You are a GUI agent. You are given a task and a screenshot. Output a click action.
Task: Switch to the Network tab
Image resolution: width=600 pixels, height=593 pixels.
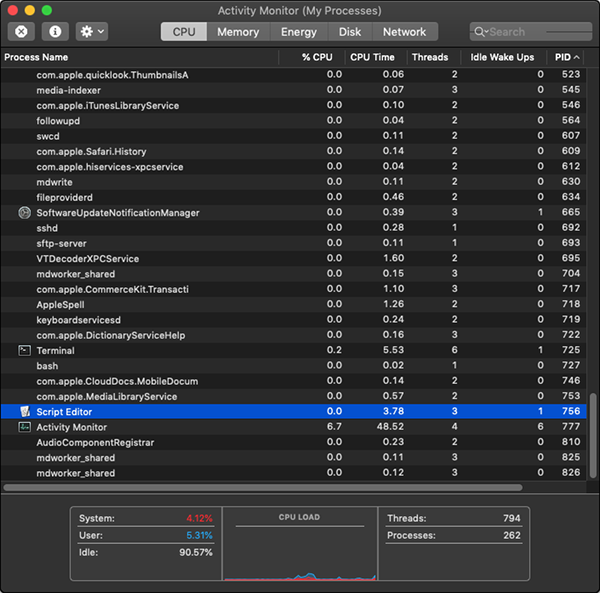[404, 32]
